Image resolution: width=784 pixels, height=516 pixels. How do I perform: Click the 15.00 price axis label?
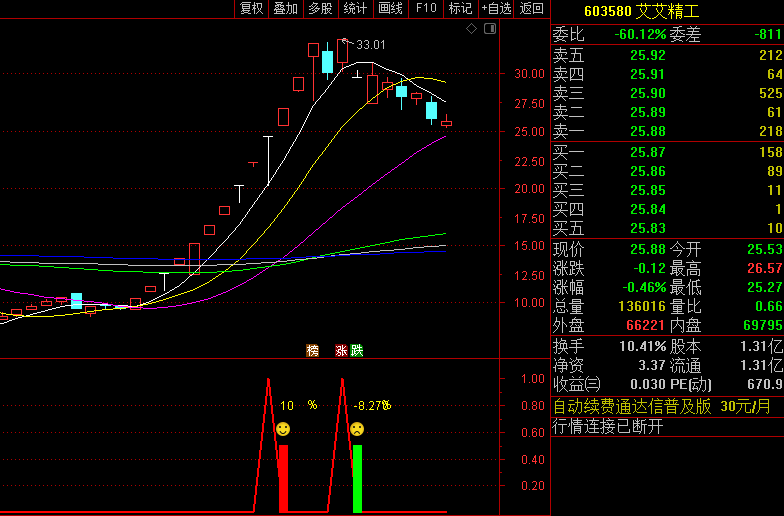point(530,246)
